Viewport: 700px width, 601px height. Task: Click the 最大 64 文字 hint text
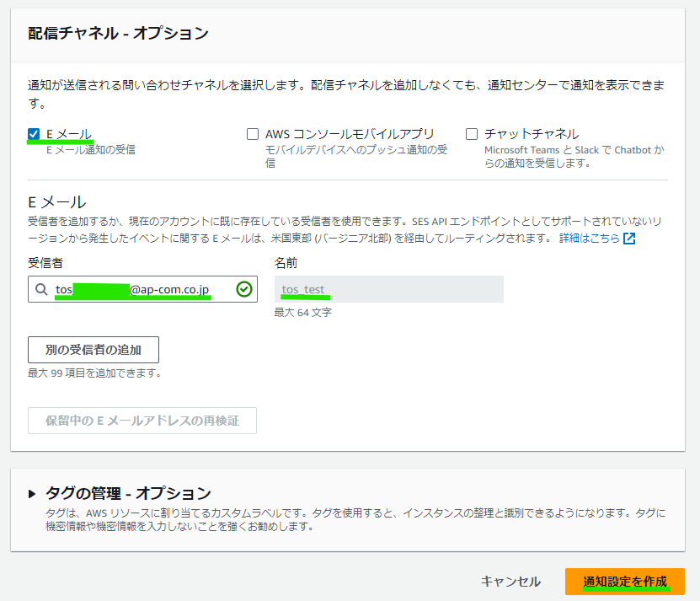coord(302,313)
